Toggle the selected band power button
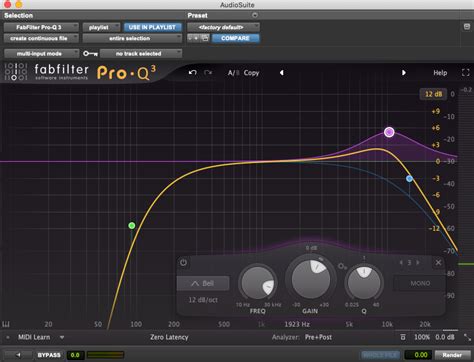This screenshot has height=362, width=474. (x=183, y=263)
